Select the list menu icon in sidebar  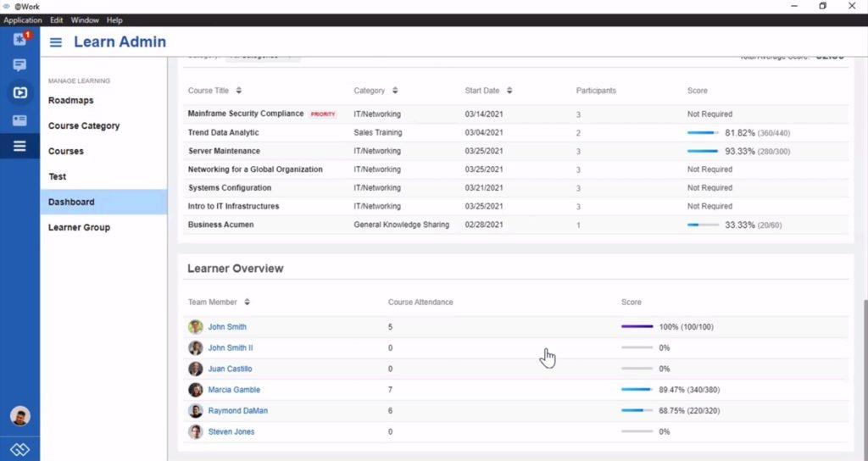click(19, 146)
